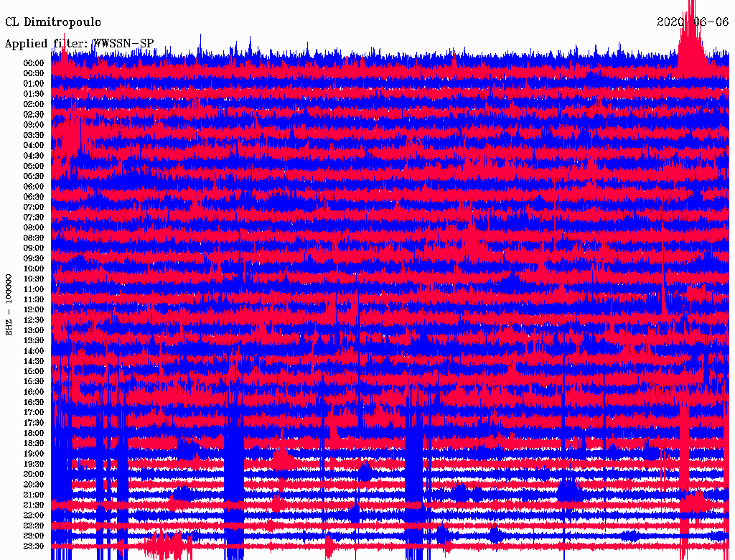This screenshot has height=560, width=735.
Task: Click the vertical EHZ - 100000 axis label
Action: coord(9,304)
